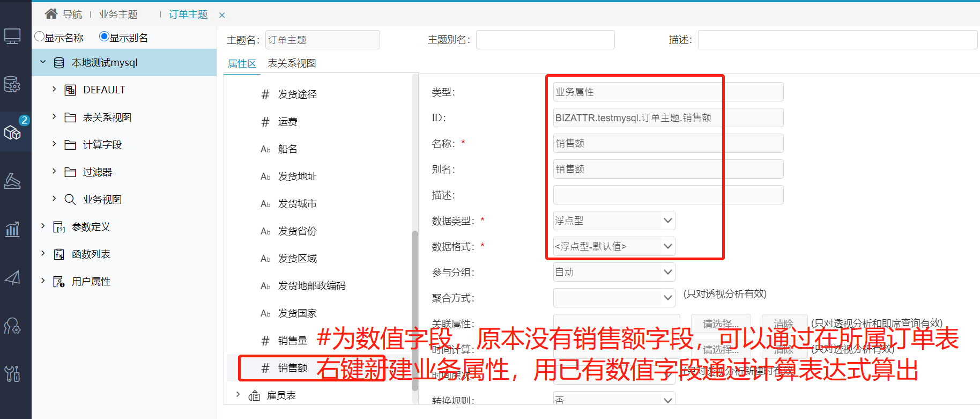Viewport: 980px width, 419px height.
Task: Open the cube data module sidebar icon
Action: [x=12, y=132]
